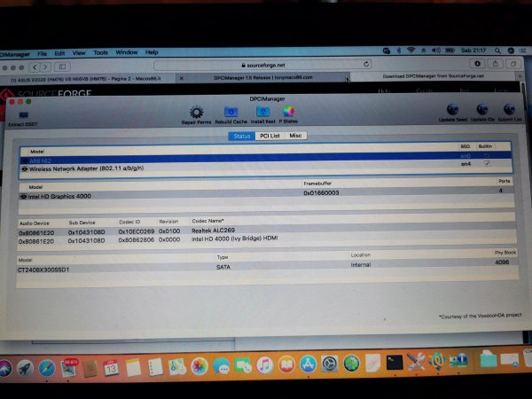The height and width of the screenshot is (399, 532).
Task: Click eye icon beside Wireless Network Adapter
Action: coord(25,168)
